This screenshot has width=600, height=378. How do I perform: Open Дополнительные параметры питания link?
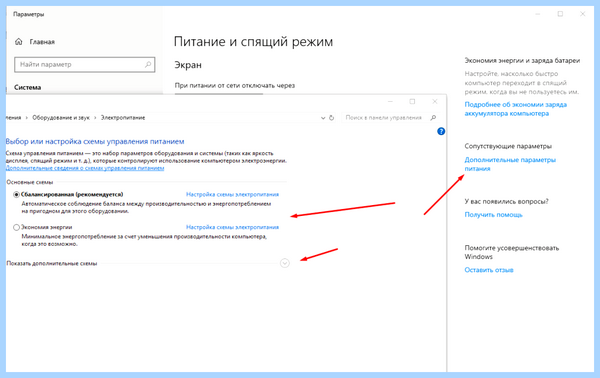tap(510, 164)
